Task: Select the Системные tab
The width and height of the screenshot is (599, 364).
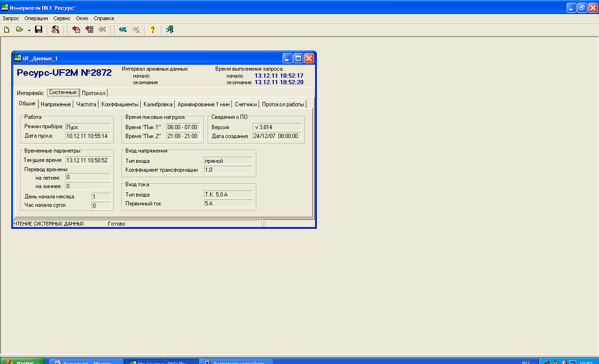Action: click(63, 92)
